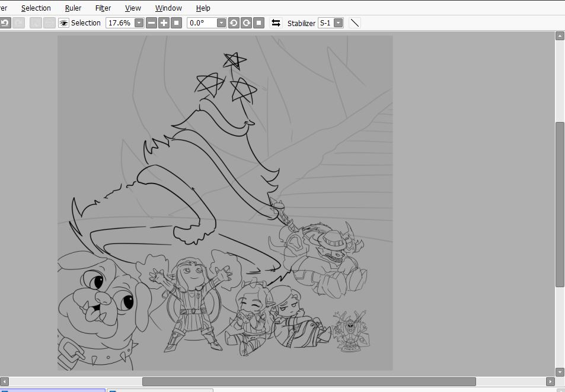Screen dimensions: 565x392
Task: Click the horizontal scrollbar right arrow
Action: (x=550, y=381)
